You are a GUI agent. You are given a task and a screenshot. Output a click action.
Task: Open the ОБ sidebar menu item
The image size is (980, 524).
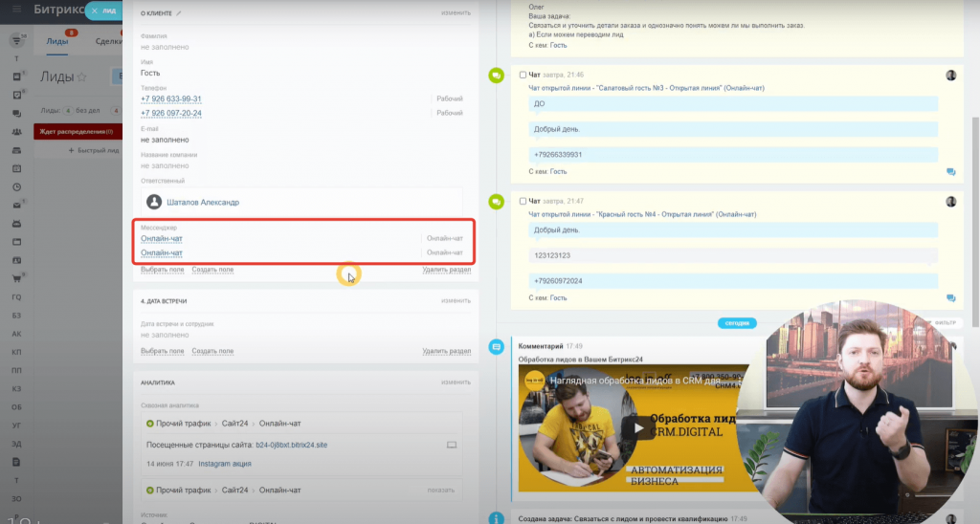(17, 407)
